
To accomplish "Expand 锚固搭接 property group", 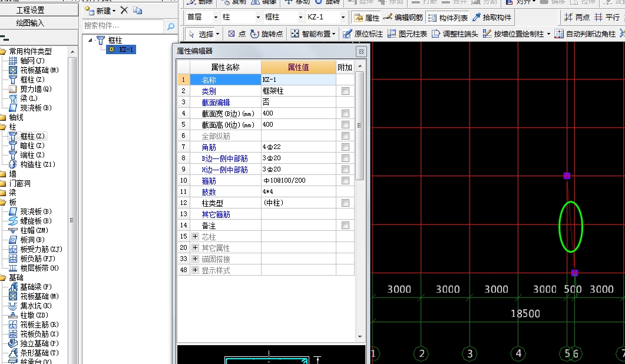I will click(x=195, y=259).
